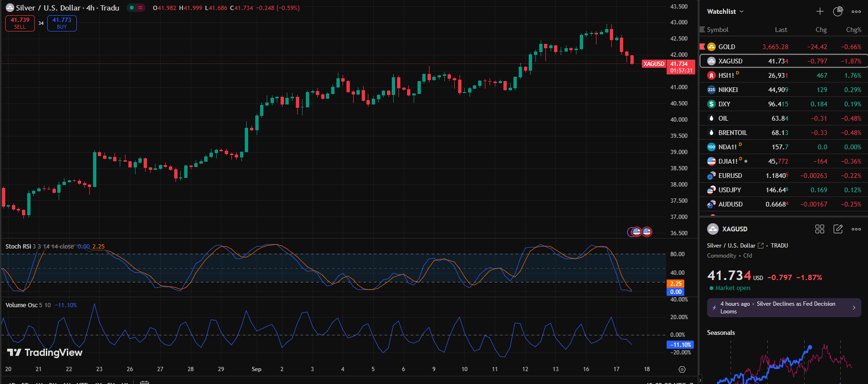The image size is (868, 384).
Task: Select NIKKEI in the watchlist
Action: click(x=728, y=90)
